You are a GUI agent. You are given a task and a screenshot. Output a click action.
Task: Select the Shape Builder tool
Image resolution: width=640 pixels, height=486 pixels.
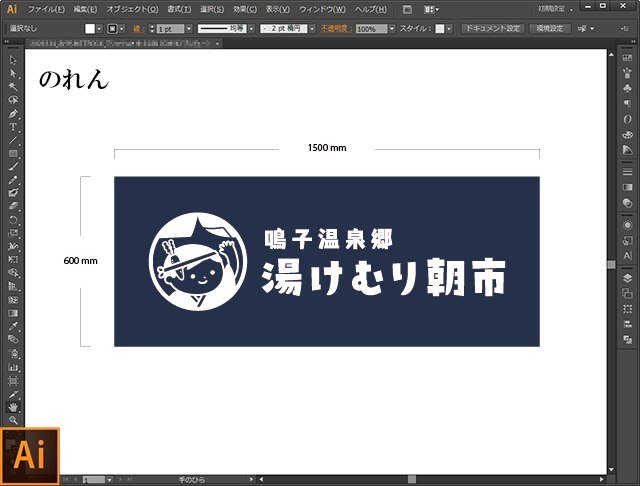(x=13, y=273)
